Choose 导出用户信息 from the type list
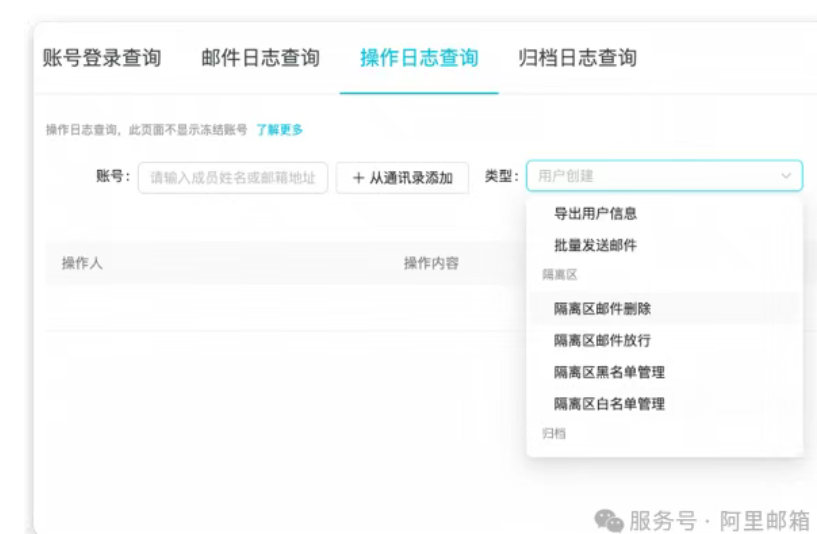817x534 pixels. click(x=596, y=213)
